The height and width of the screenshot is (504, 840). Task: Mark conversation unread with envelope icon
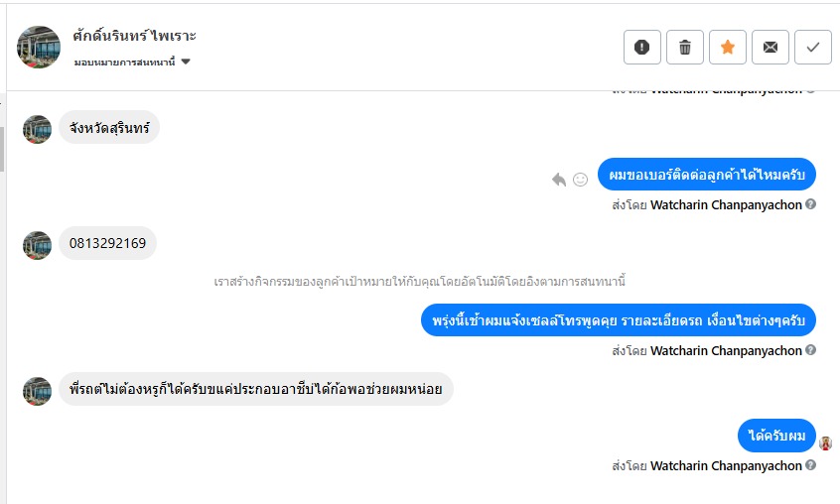(770, 47)
